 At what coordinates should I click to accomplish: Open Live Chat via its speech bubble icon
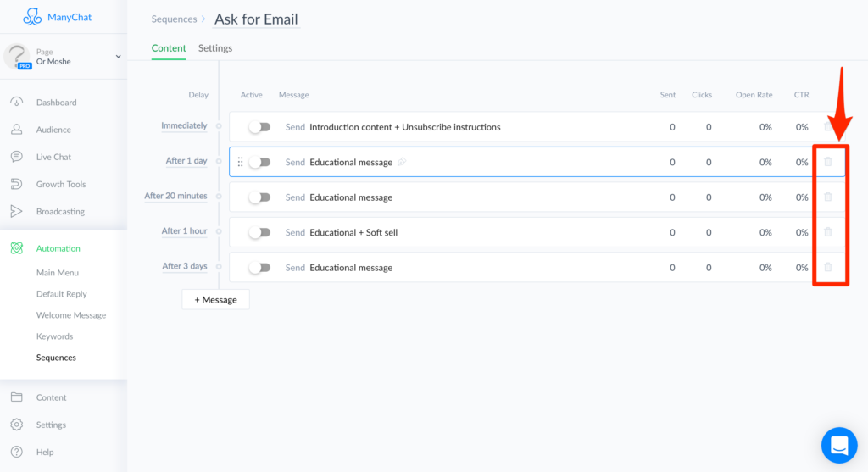tap(16, 157)
